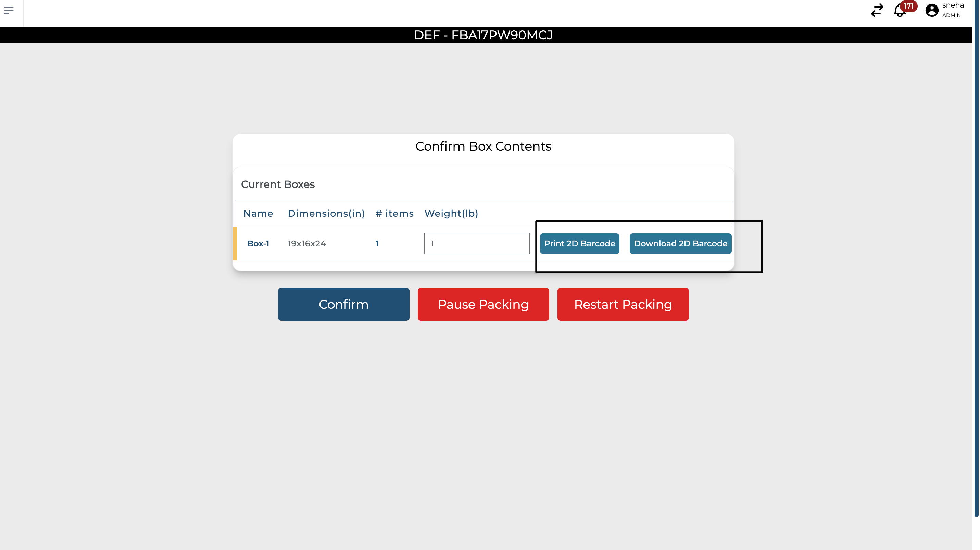Click the # items column header
The image size is (980, 550).
(x=394, y=213)
